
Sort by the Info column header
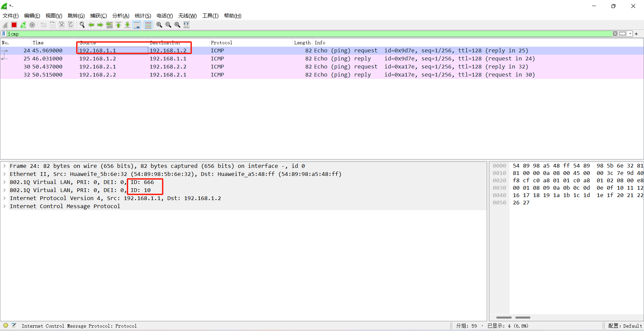(x=478, y=43)
